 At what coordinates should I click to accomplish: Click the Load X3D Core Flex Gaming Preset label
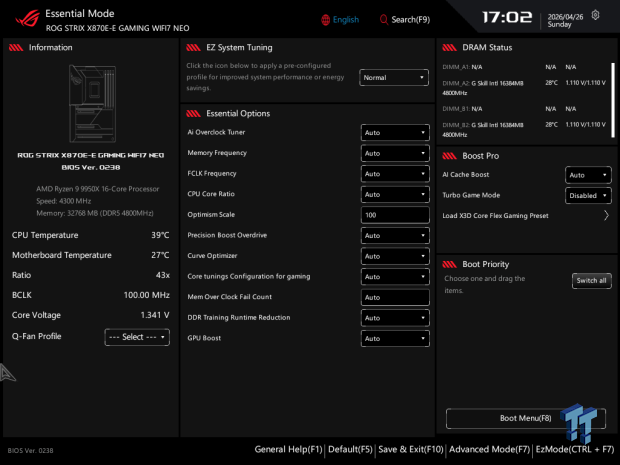[495, 215]
